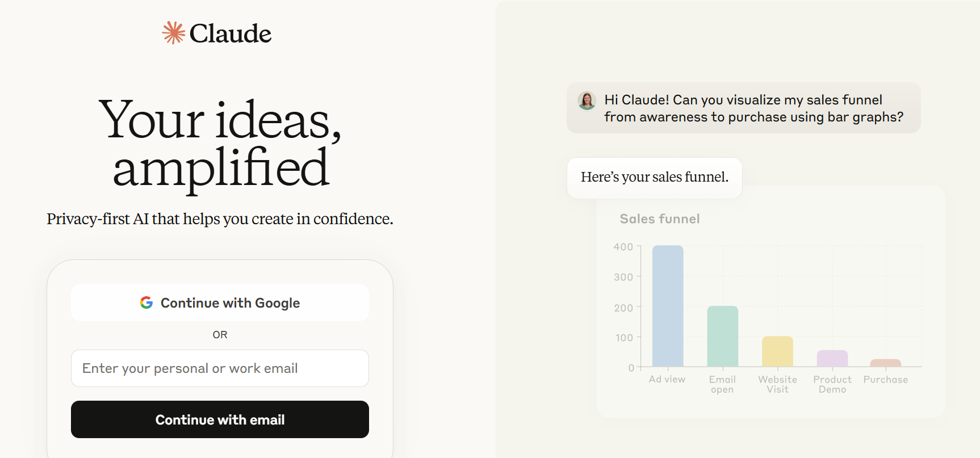Click the user avatar in chat message
The width and height of the screenshot is (980, 458).
click(x=587, y=100)
